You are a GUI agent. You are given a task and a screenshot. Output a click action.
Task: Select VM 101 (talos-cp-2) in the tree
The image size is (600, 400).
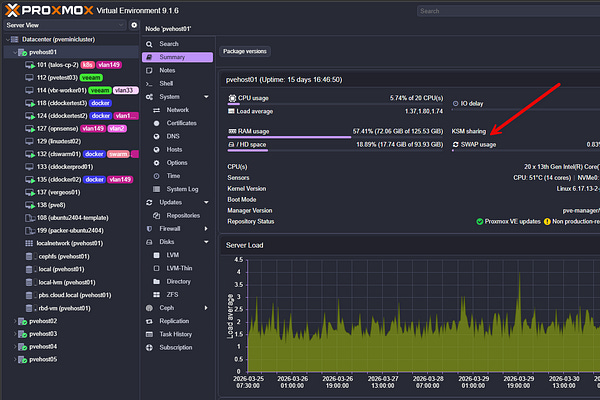(x=56, y=63)
